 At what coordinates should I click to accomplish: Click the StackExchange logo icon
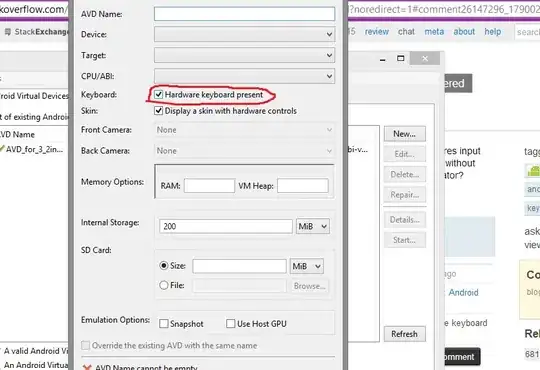click(x=8, y=32)
